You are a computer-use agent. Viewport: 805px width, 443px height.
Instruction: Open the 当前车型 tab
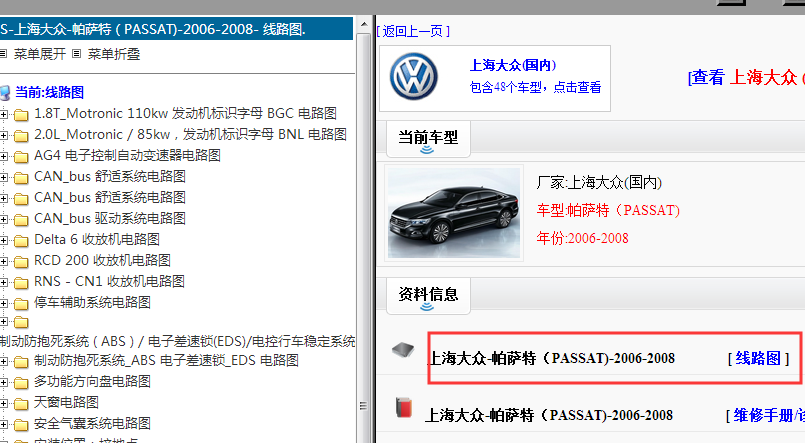click(x=428, y=139)
